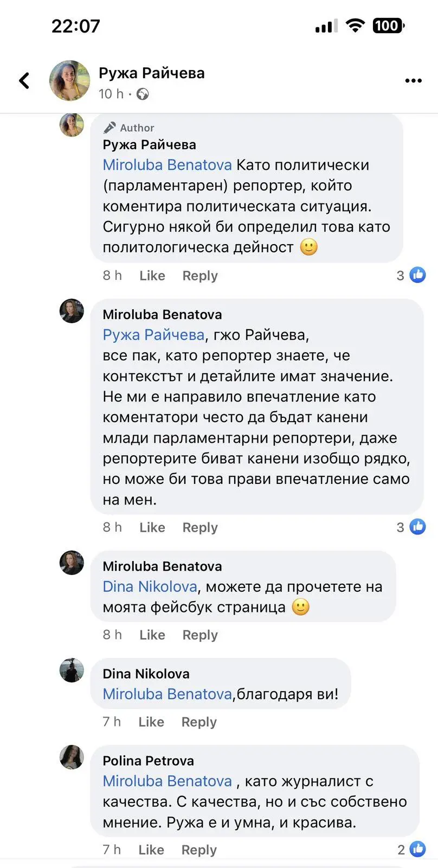Reply to Ружа Райчева's author comment

tap(199, 276)
